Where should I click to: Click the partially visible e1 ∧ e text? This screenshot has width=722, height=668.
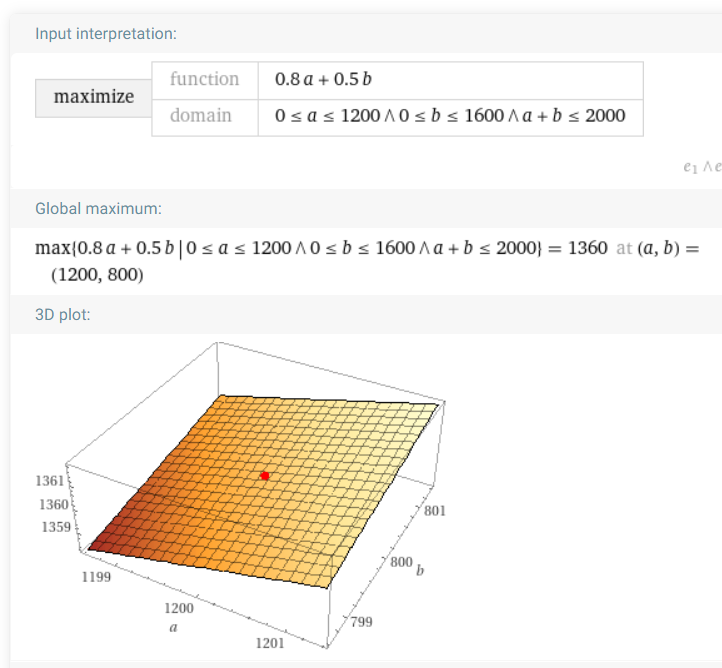pyautogui.click(x=703, y=167)
